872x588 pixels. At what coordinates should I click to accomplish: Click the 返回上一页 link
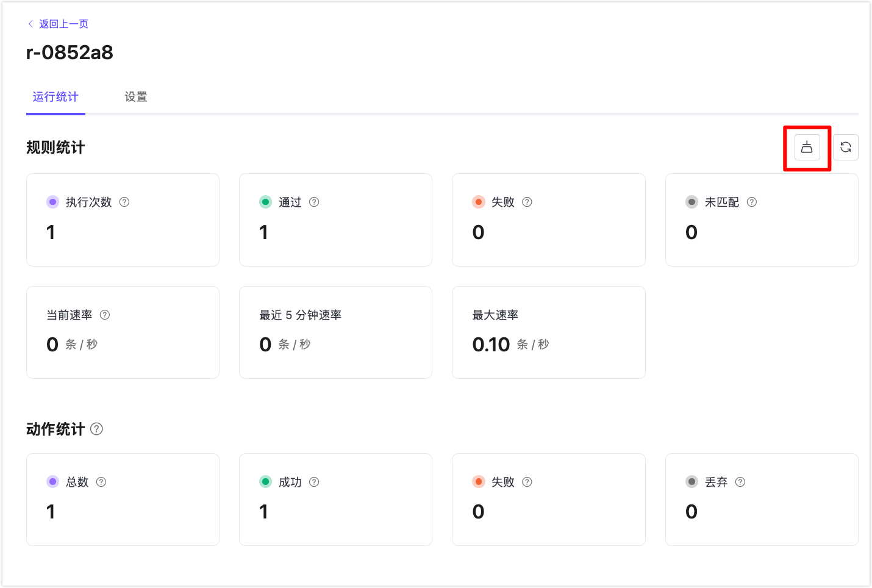tap(63, 23)
